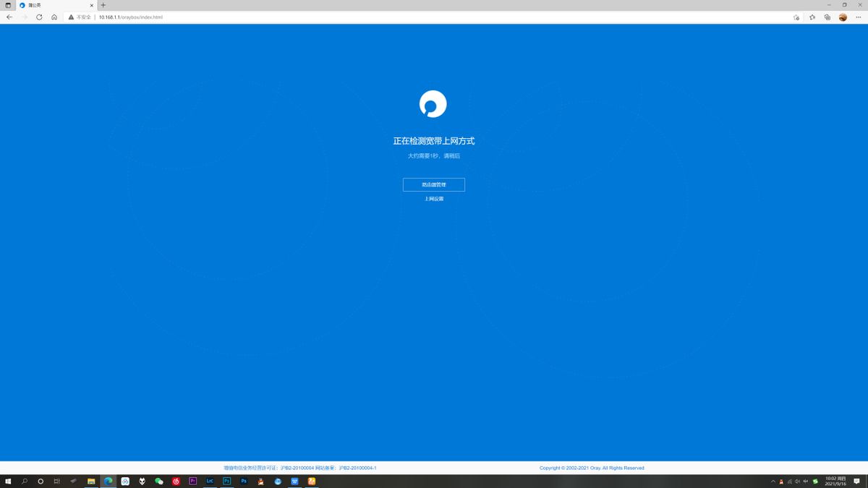Viewport: 868px width, 488px height.
Task: Open Lightroom Classic from the taskbar
Action: click(210, 481)
